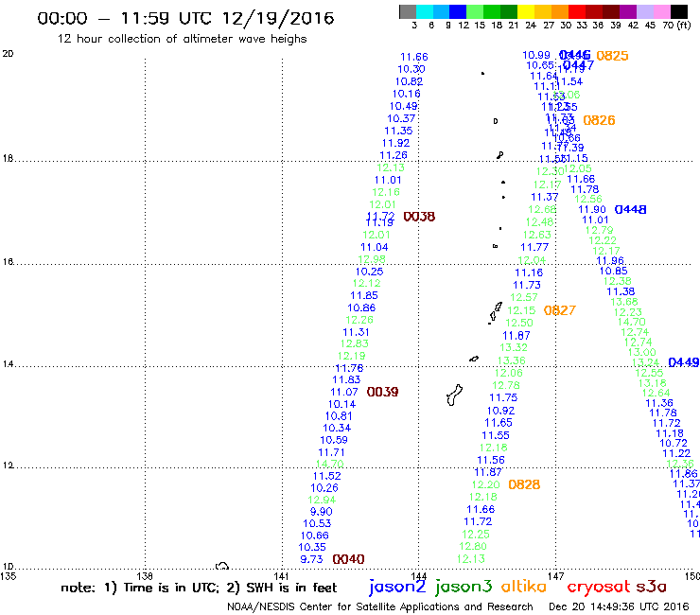Click the wave height value '9.90'
The image size is (700, 615).
tap(321, 511)
